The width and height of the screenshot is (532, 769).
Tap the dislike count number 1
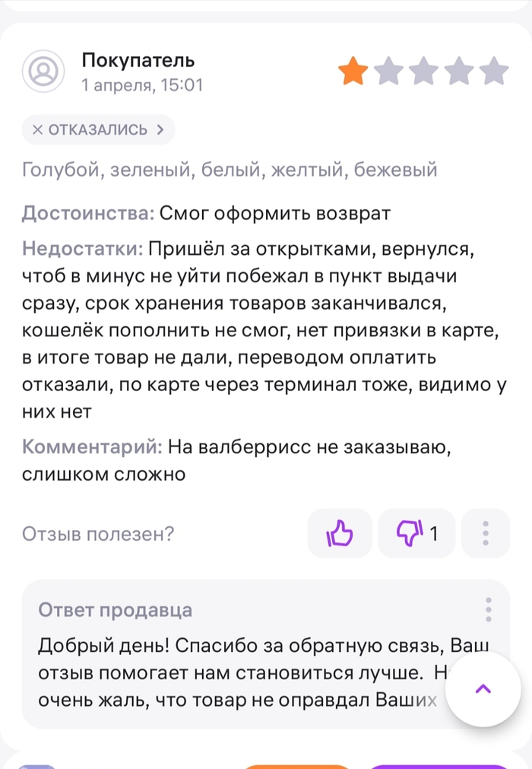pos(434,533)
